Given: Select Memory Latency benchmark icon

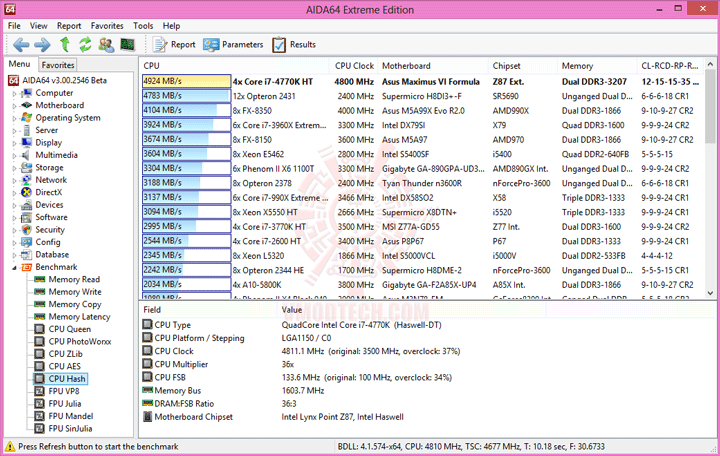Looking at the screenshot, I should click(40, 316).
